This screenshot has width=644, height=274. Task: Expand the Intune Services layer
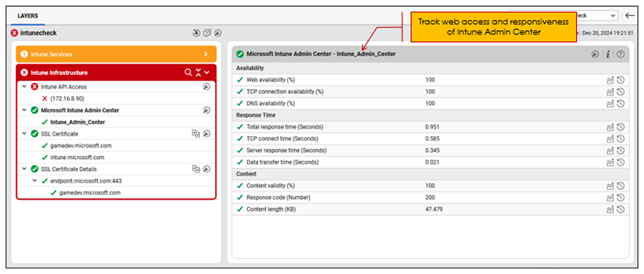206,54
